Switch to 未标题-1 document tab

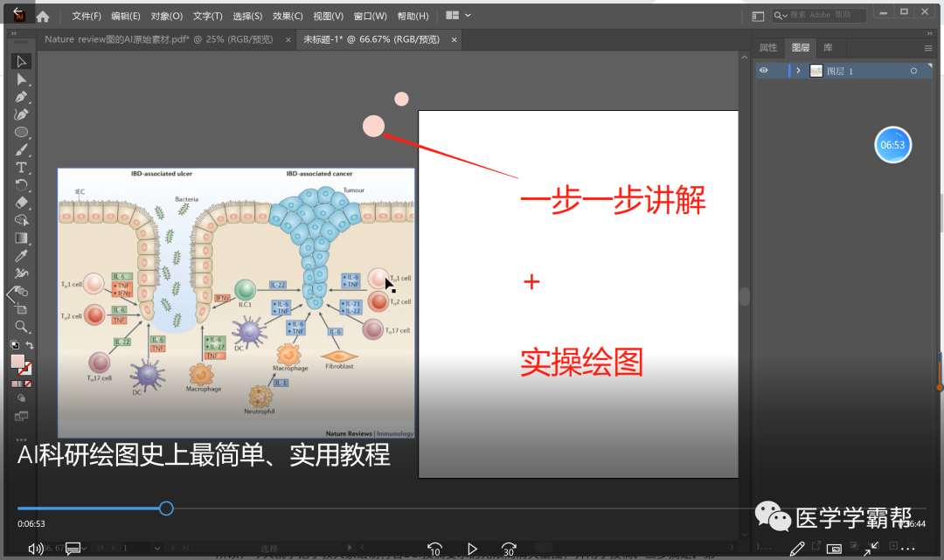pos(371,39)
